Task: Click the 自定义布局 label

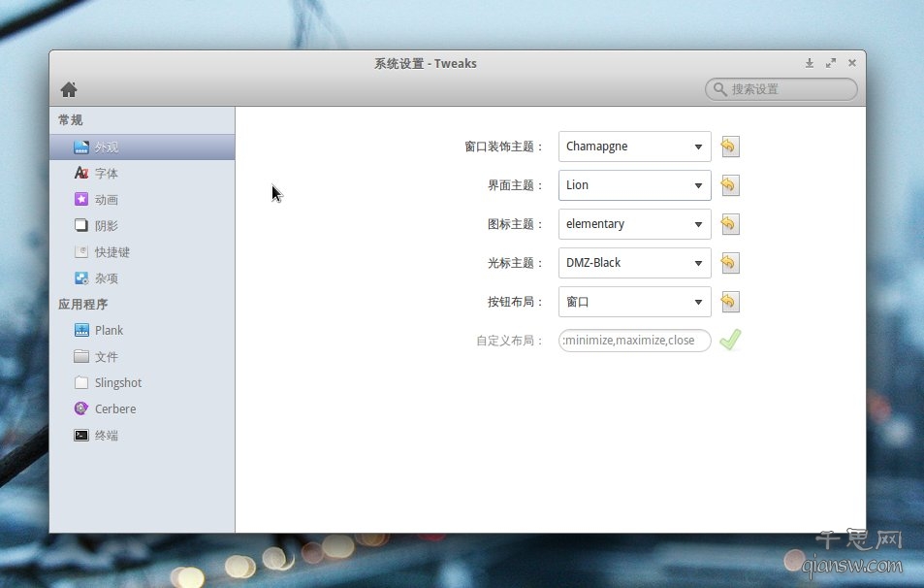Action: 509,341
